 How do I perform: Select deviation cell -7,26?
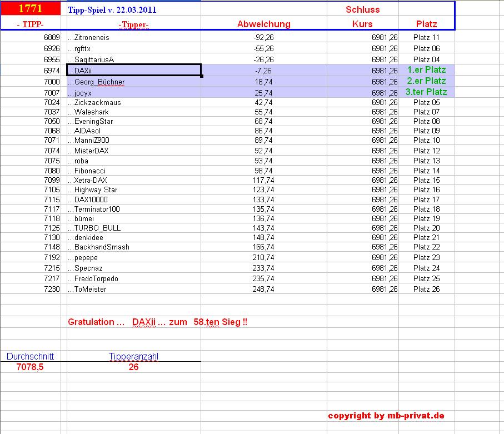coord(264,71)
